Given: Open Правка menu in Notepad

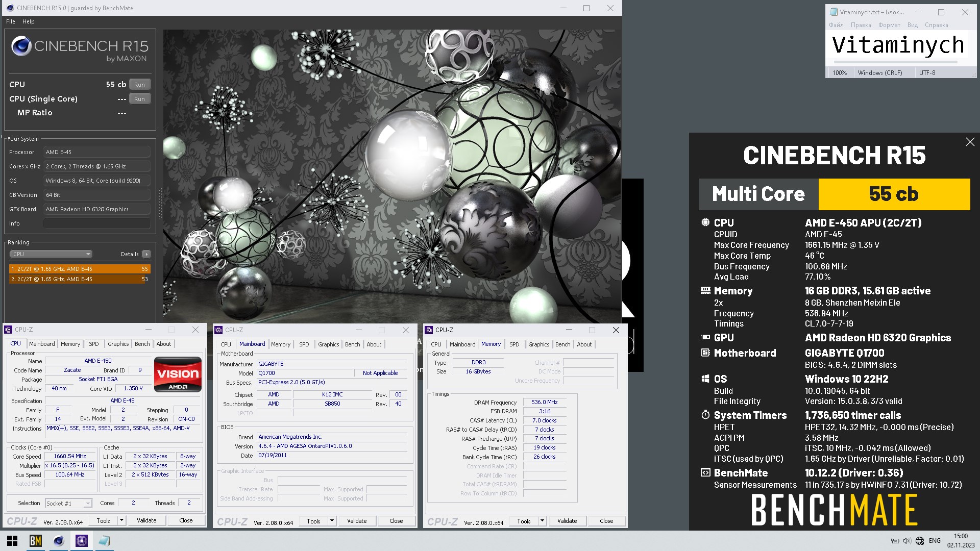Looking at the screenshot, I should point(861,25).
